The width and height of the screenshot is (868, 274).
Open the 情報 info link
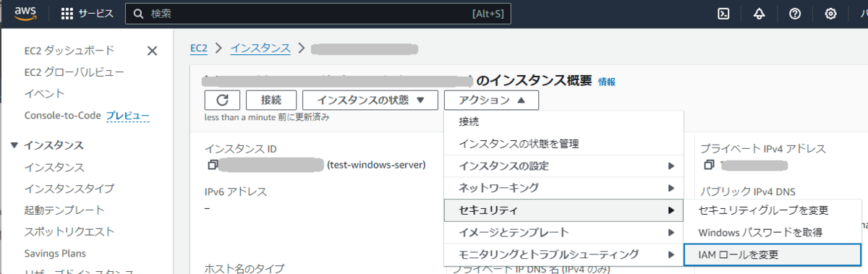[x=607, y=82]
